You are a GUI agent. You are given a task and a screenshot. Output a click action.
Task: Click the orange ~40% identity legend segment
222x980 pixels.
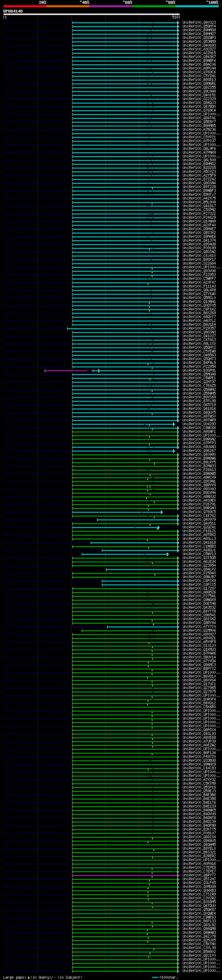[x=68, y=6]
